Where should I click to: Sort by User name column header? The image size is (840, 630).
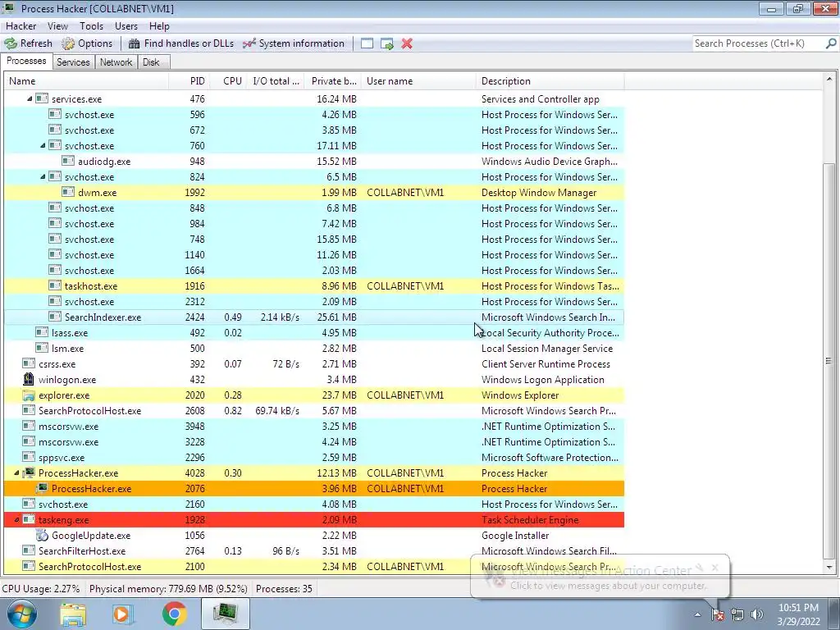(x=418, y=81)
